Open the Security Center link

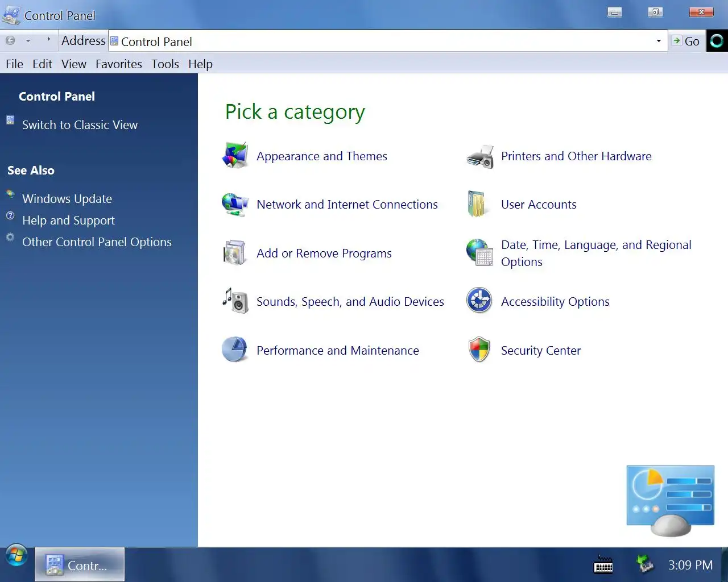pos(541,351)
